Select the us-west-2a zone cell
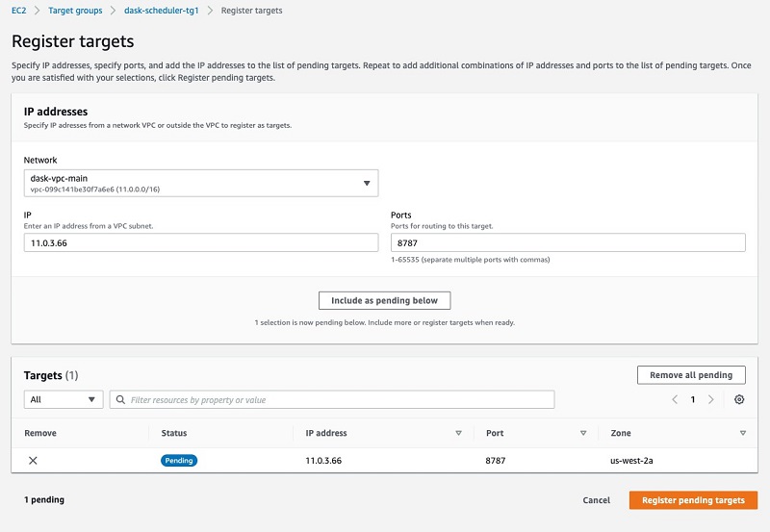770x532 pixels. (x=631, y=461)
